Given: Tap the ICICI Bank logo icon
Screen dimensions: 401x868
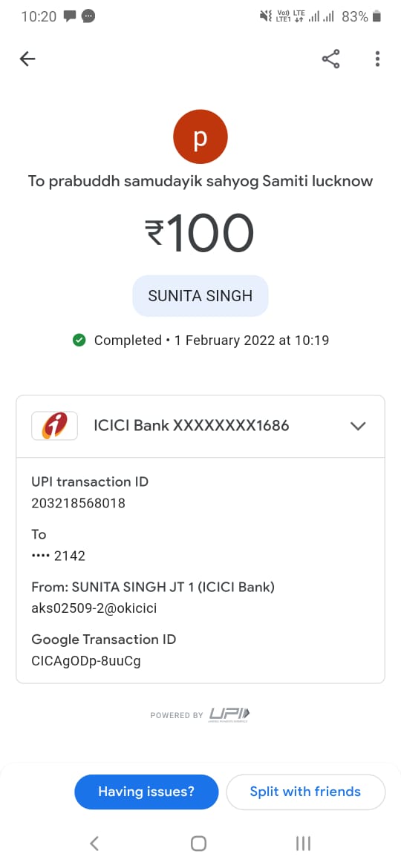Looking at the screenshot, I should point(54,426).
